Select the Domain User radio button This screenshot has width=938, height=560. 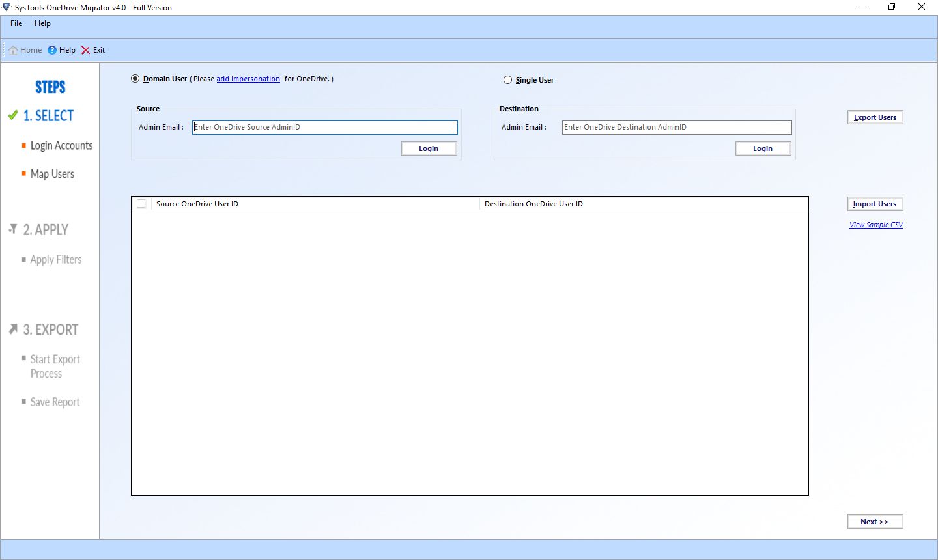(x=135, y=78)
